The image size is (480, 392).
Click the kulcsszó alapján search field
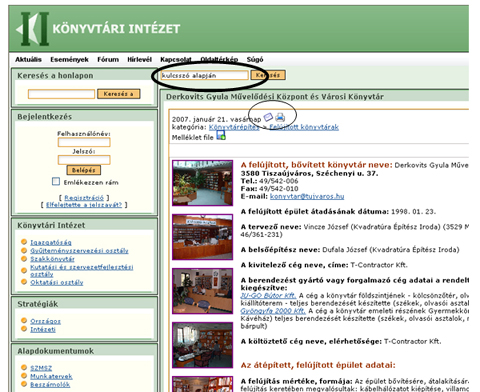[205, 75]
